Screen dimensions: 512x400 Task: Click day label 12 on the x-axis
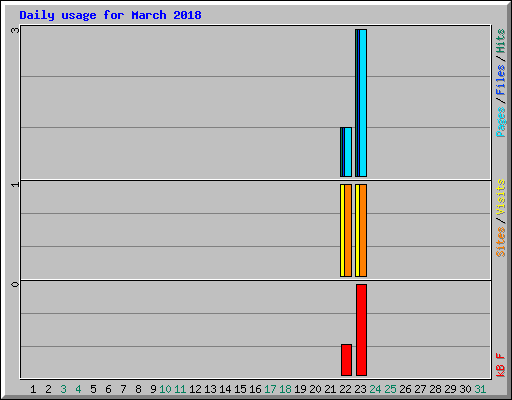click(195, 389)
